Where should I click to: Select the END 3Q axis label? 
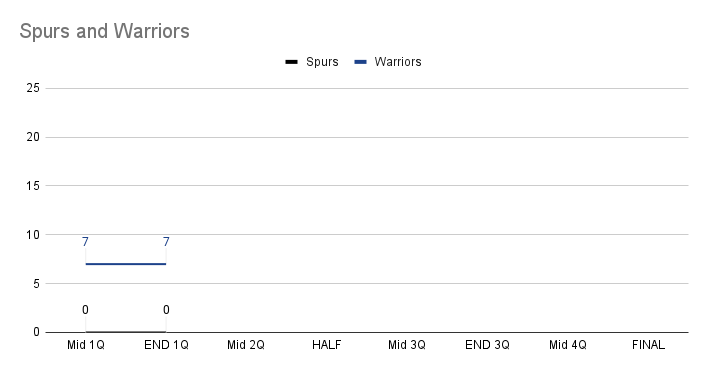click(487, 345)
